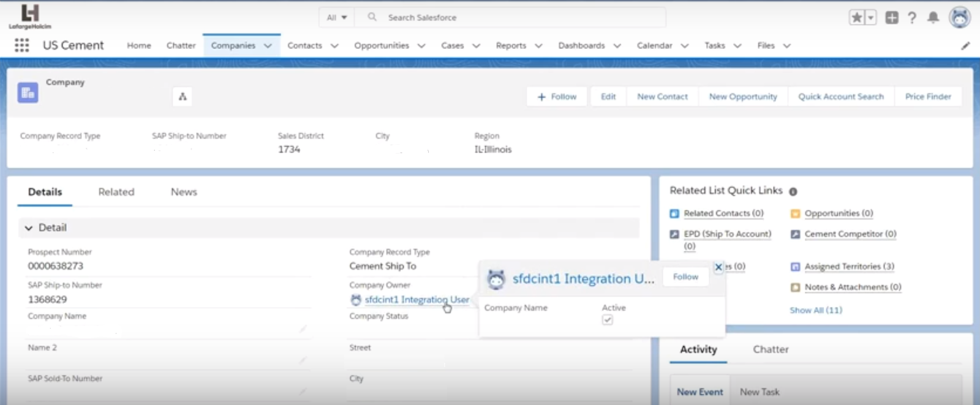Expand the Companies tab dropdown arrow
The width and height of the screenshot is (980, 405).
tap(268, 46)
